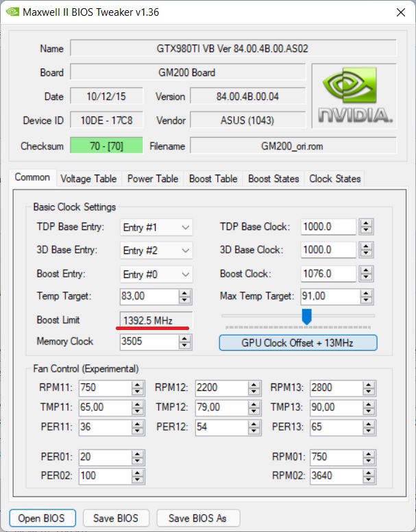Click the RPM01 input field
Viewport: 416px width, 532px height.
pos(337,457)
